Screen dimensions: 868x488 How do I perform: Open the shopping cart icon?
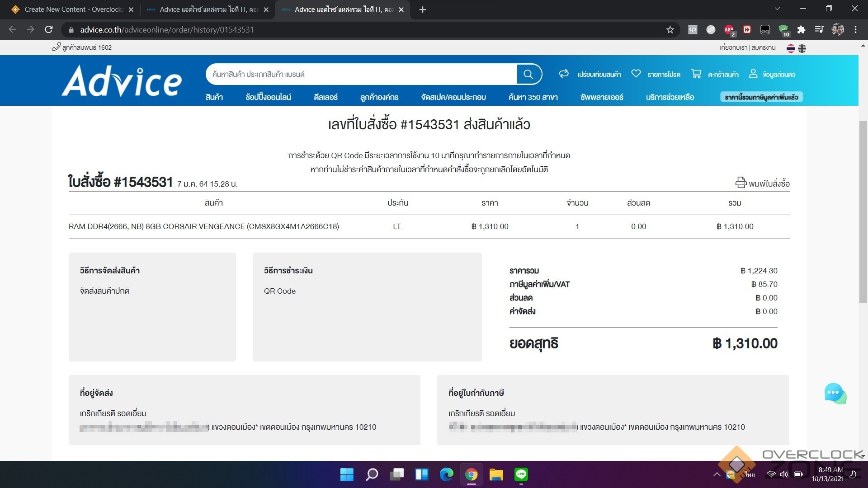click(x=696, y=74)
